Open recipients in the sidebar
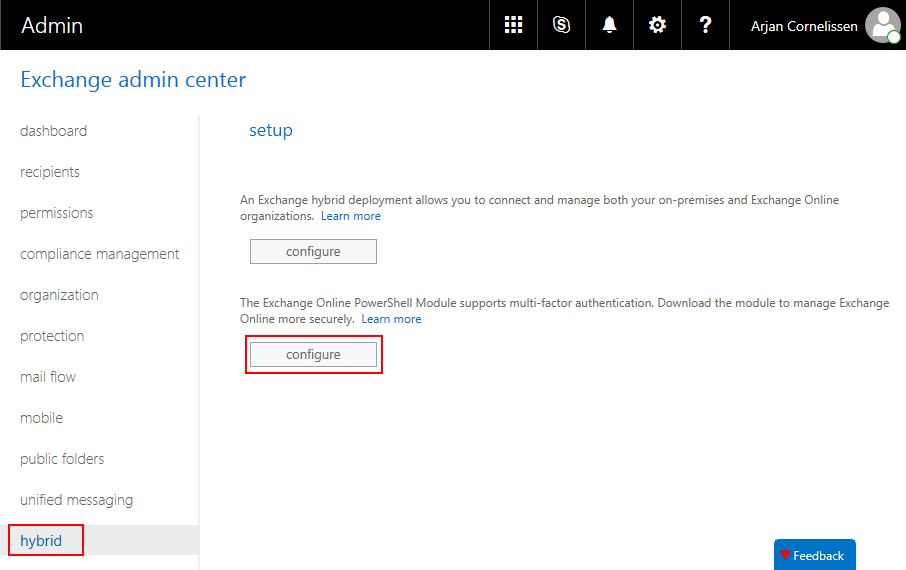The width and height of the screenshot is (906, 570). point(50,172)
